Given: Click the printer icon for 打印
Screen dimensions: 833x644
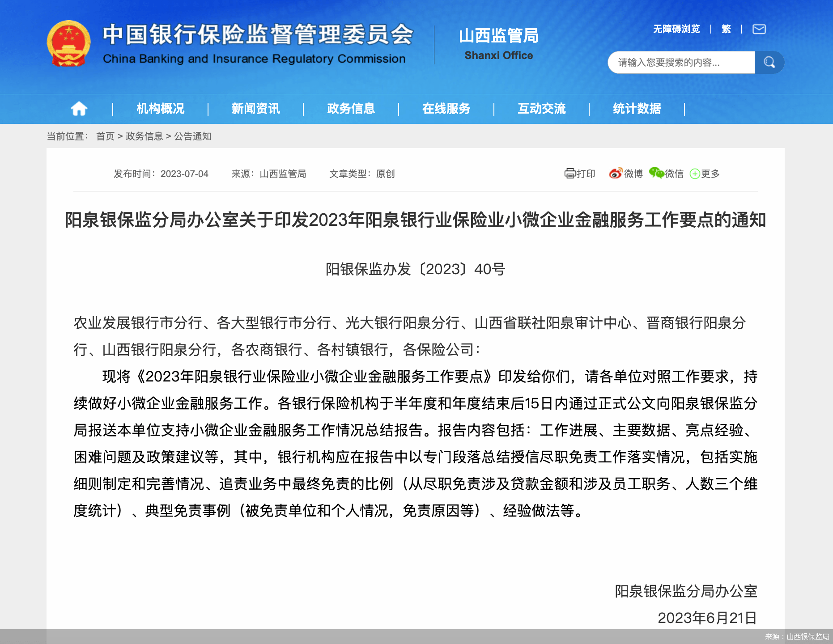Looking at the screenshot, I should 570,174.
